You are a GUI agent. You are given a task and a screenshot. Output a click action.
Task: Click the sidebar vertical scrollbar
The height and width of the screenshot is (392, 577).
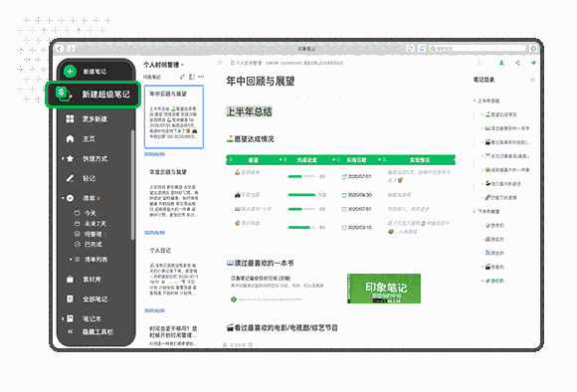tap(133, 185)
